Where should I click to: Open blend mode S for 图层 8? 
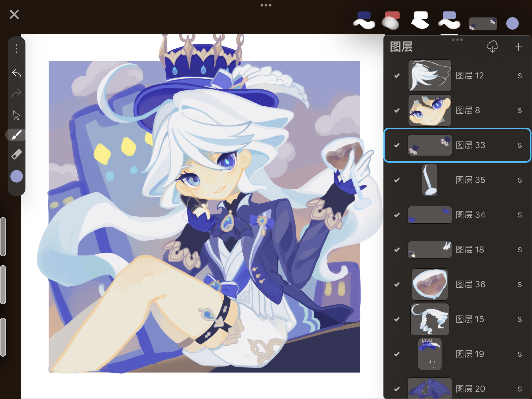click(520, 110)
